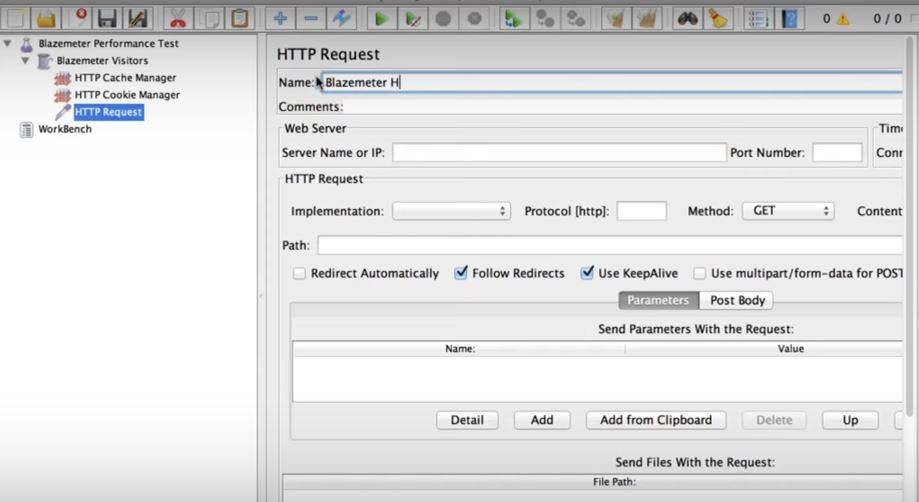Click the warning triangle error indicator
Screen dimensions: 919x502
[843, 19]
